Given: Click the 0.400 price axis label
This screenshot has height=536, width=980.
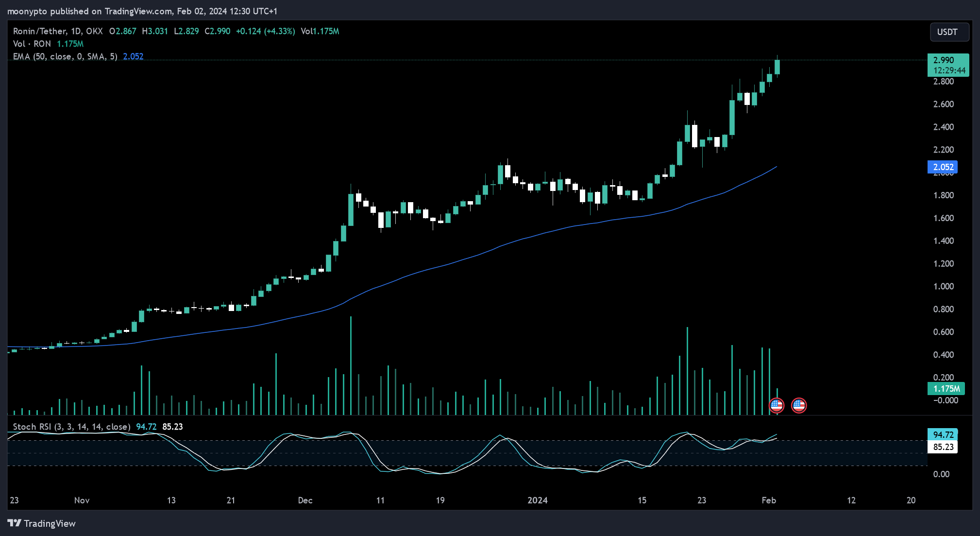Looking at the screenshot, I should point(944,355).
